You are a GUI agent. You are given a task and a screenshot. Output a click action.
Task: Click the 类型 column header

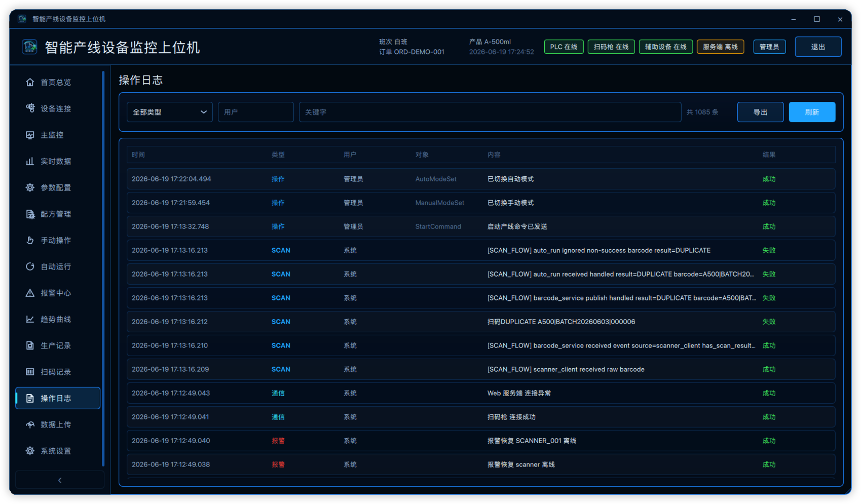tap(278, 154)
